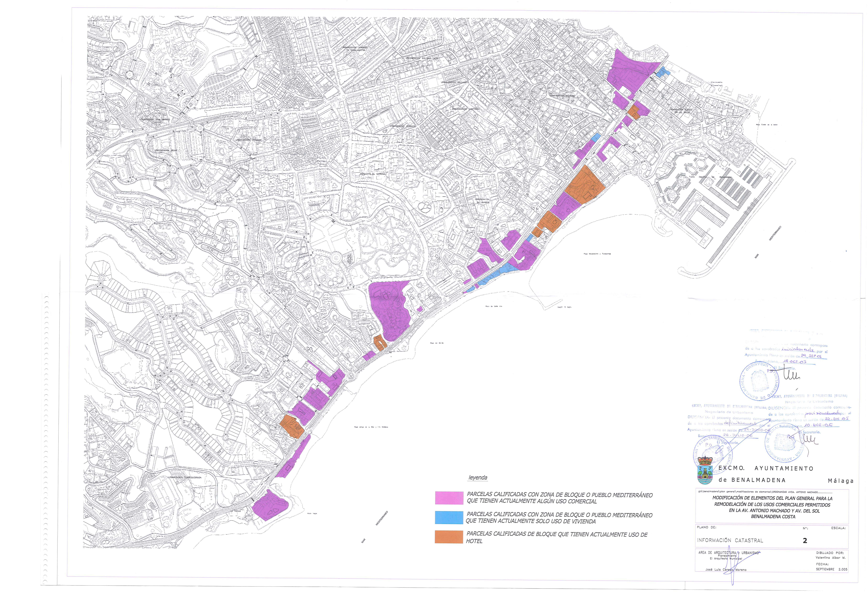This screenshot has width=868, height=613.
Task: Click the 'INFORMACIÓN CATASTRAL' plan name
Action: pos(730,540)
